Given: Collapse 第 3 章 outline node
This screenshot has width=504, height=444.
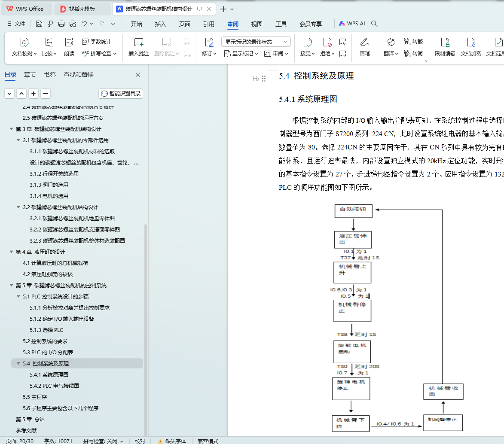Looking at the screenshot, I should (11, 129).
